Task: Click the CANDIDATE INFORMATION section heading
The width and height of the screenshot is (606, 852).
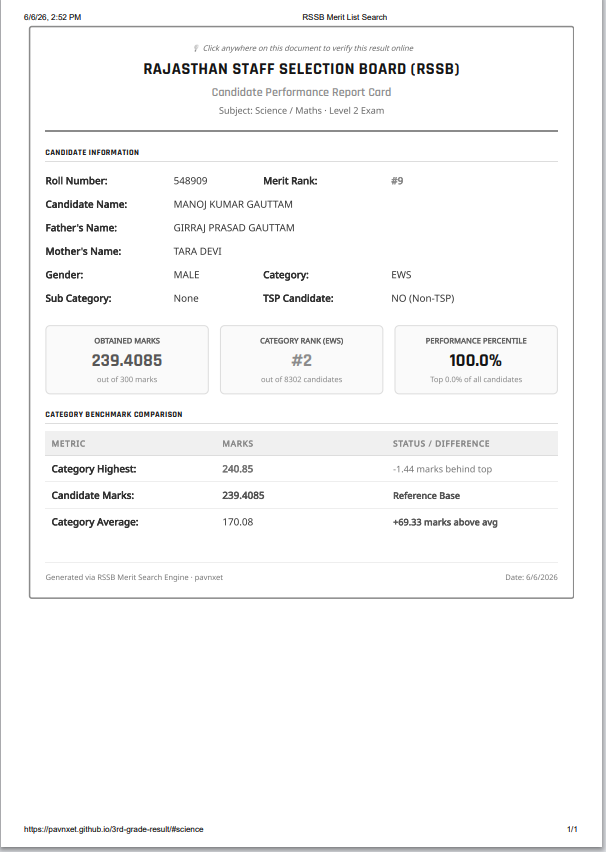Action: point(92,152)
